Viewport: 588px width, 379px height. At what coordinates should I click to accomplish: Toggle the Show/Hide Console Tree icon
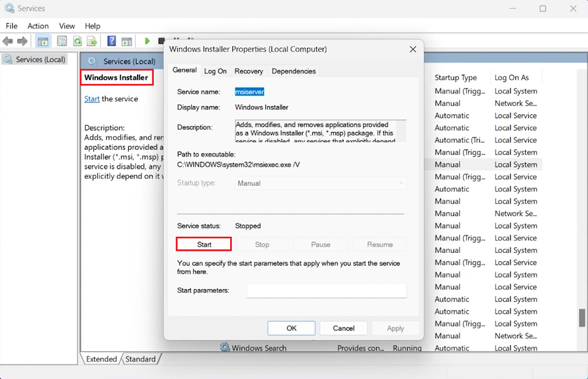tap(42, 41)
